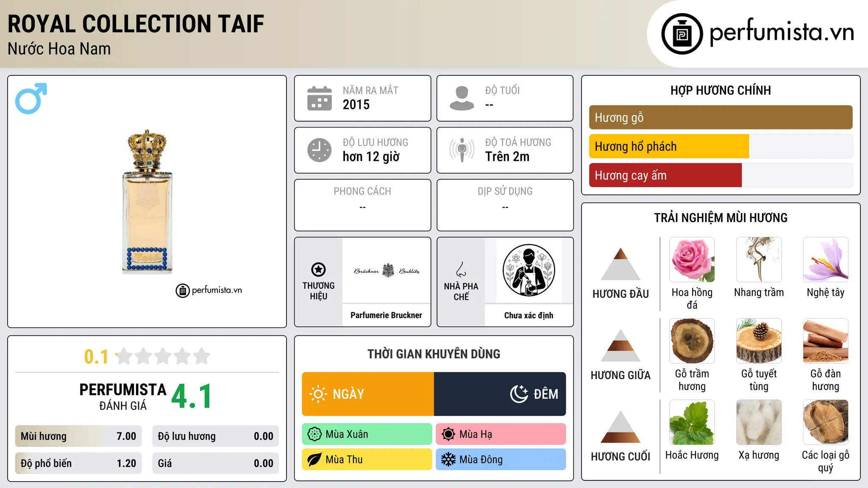Click the orange 0.1 user rating value

pyautogui.click(x=96, y=357)
